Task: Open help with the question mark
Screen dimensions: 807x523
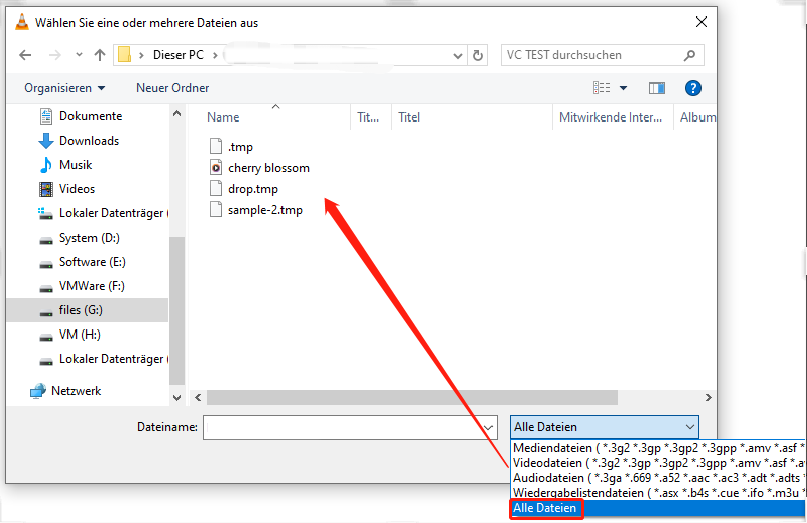Action: click(693, 88)
